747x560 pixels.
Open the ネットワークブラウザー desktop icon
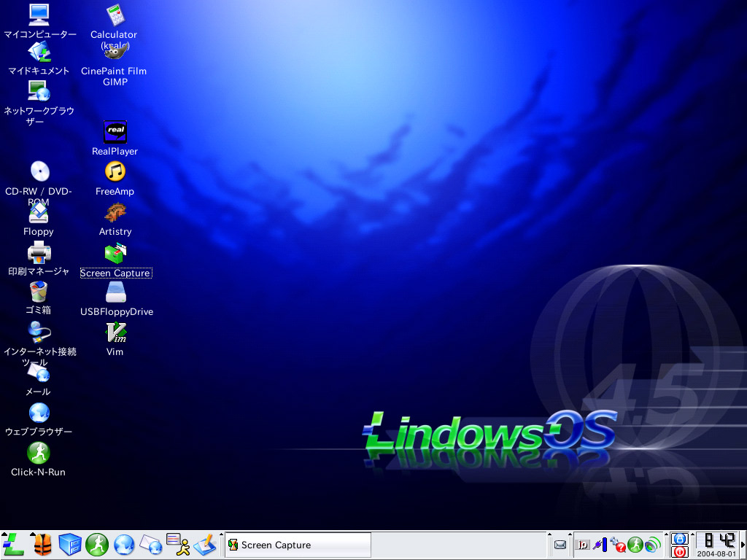[x=39, y=91]
